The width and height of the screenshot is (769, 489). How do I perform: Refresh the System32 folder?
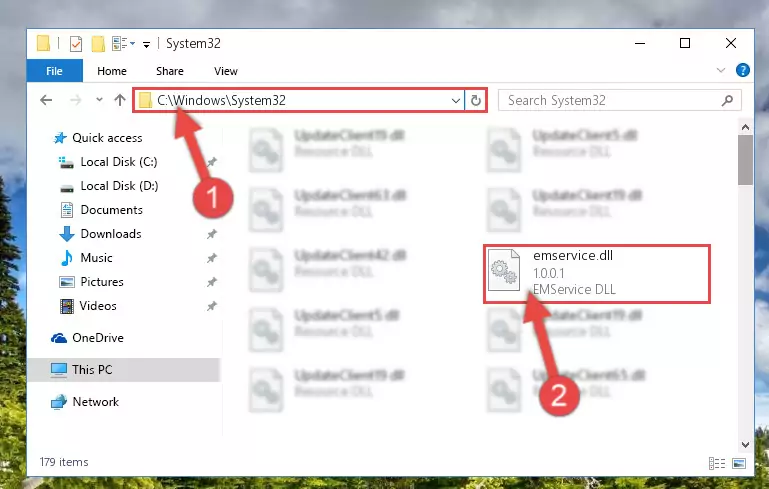[476, 101]
